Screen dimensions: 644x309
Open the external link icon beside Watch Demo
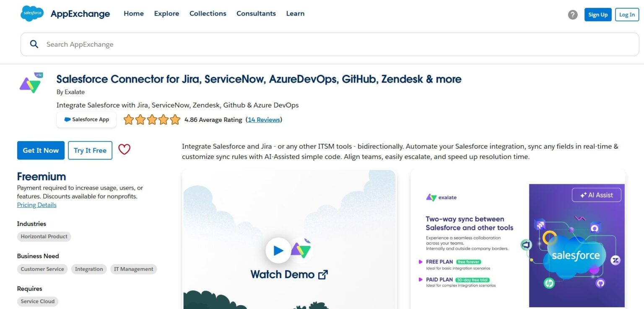pyautogui.click(x=322, y=274)
